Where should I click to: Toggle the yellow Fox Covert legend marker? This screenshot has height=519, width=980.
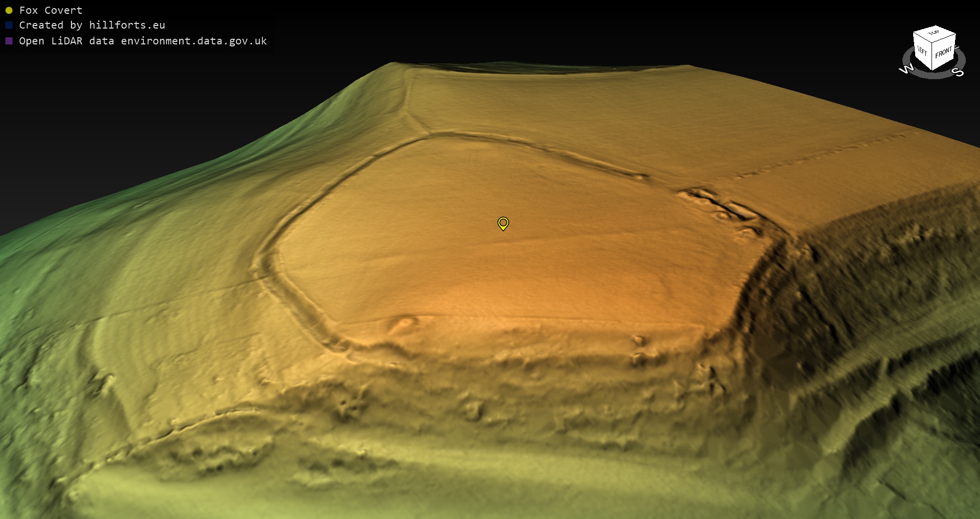pos(9,10)
